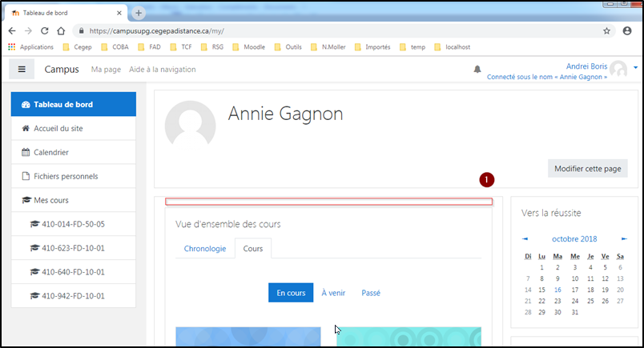Open course 410-623-FD-10-01

(72, 248)
